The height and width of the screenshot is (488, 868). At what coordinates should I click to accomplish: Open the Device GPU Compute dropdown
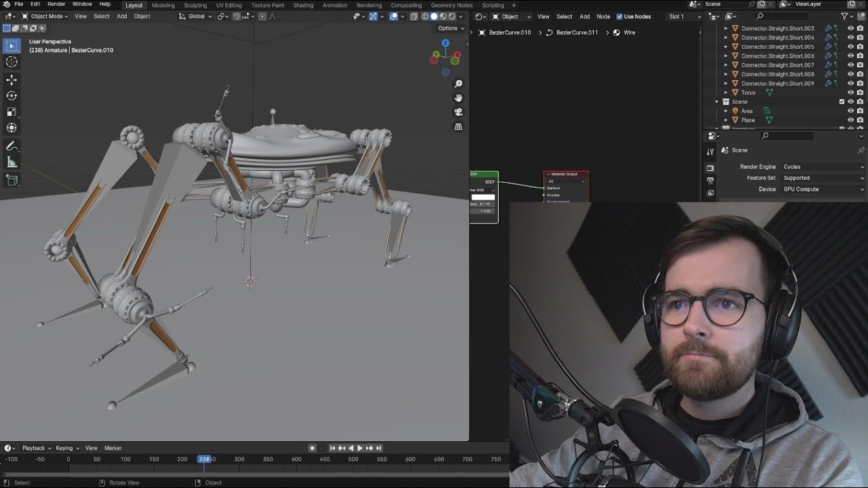823,189
